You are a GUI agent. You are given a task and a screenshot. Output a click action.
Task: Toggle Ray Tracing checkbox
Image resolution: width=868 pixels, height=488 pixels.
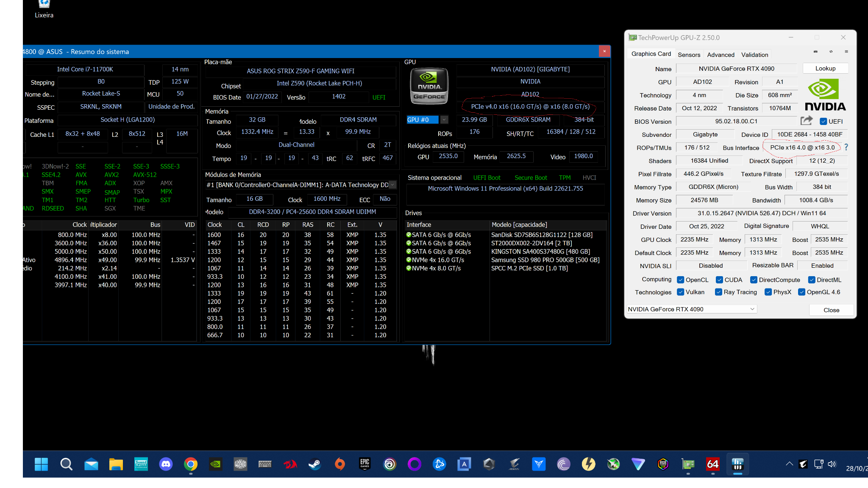tap(718, 292)
